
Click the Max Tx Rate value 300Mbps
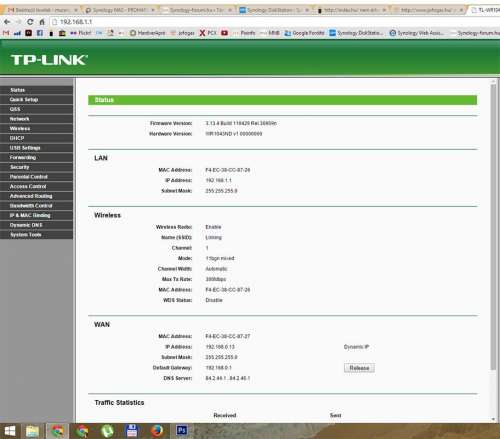(216, 279)
